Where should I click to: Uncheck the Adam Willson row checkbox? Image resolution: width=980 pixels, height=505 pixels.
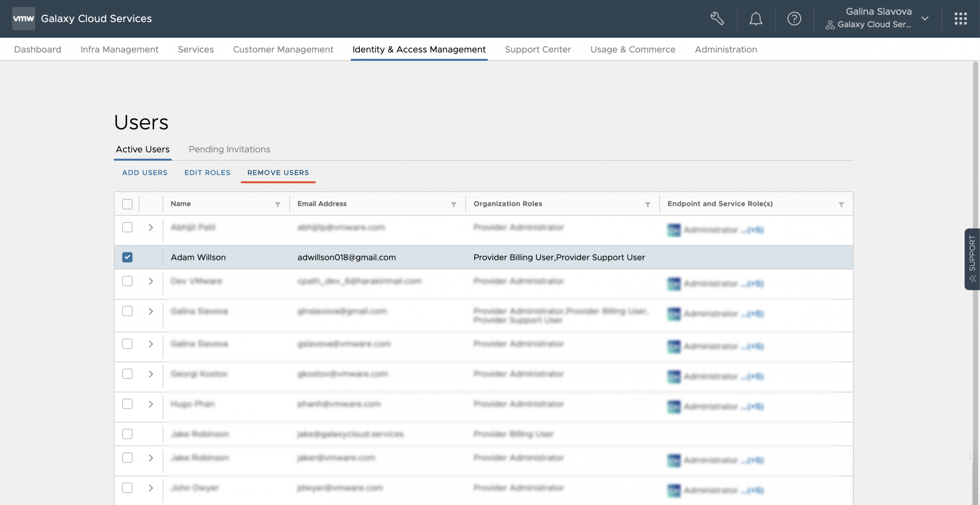click(x=127, y=257)
